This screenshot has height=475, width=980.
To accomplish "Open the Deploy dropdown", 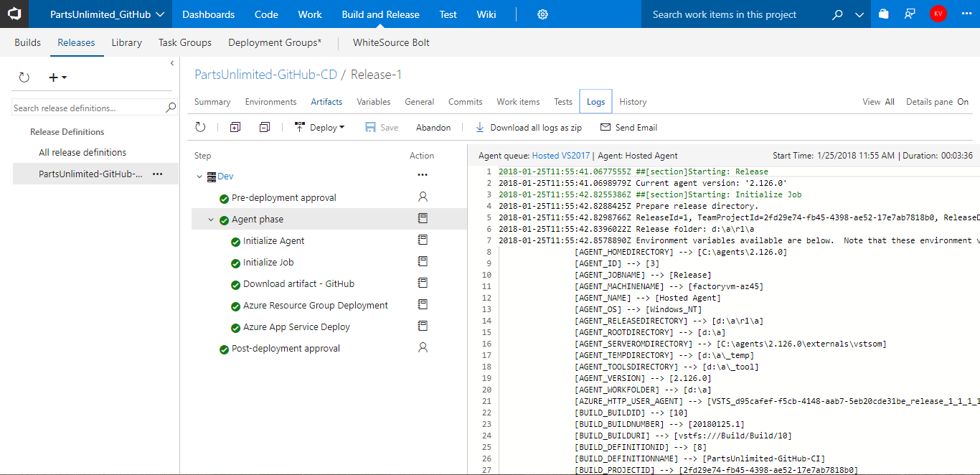I will click(x=319, y=127).
